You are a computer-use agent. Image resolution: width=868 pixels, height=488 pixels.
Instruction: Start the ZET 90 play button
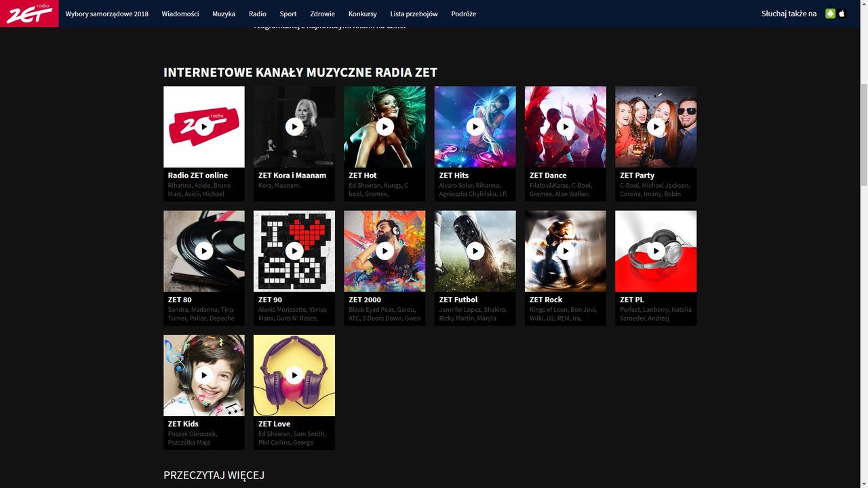[x=294, y=251]
